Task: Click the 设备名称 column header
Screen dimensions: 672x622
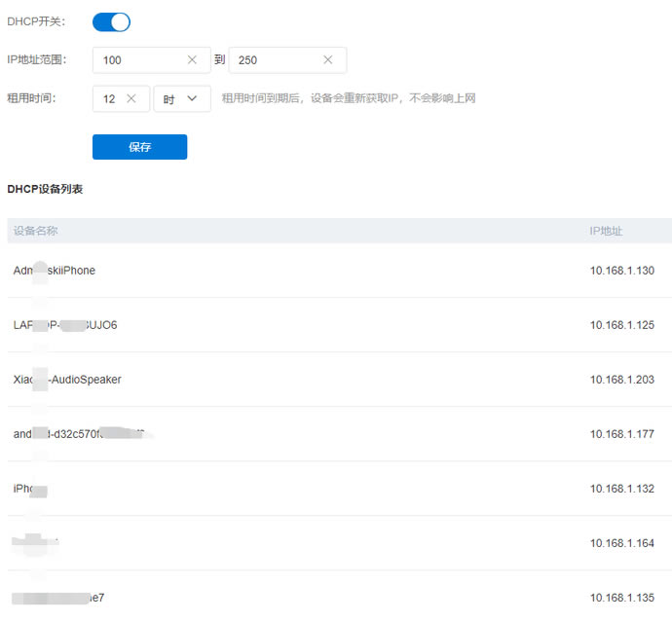Action: click(36, 231)
